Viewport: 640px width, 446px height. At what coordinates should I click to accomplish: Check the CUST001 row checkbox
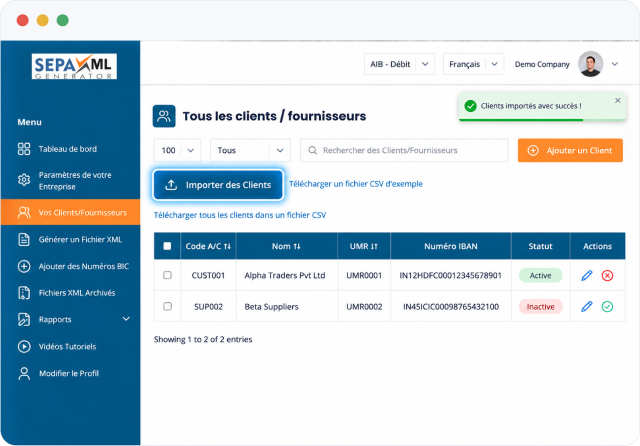[167, 275]
